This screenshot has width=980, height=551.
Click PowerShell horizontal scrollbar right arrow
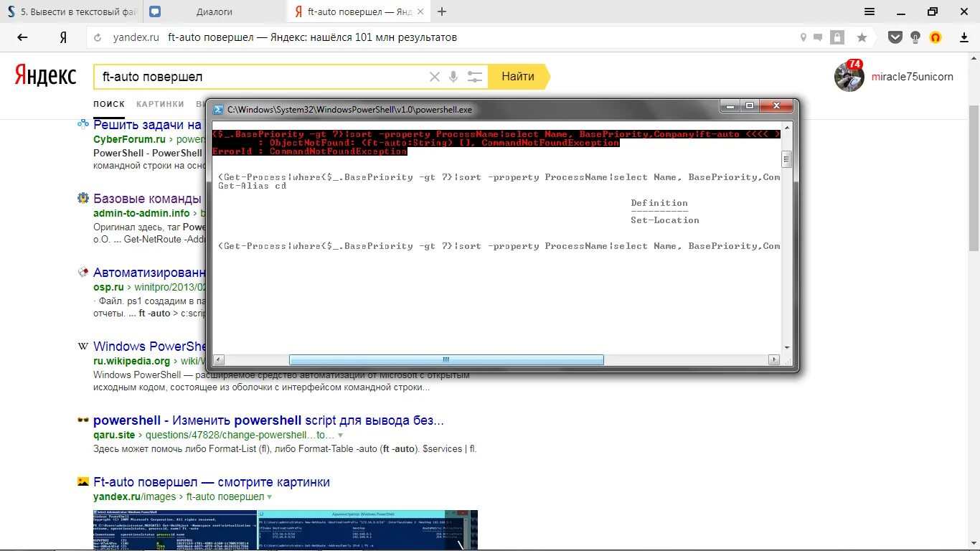[774, 359]
